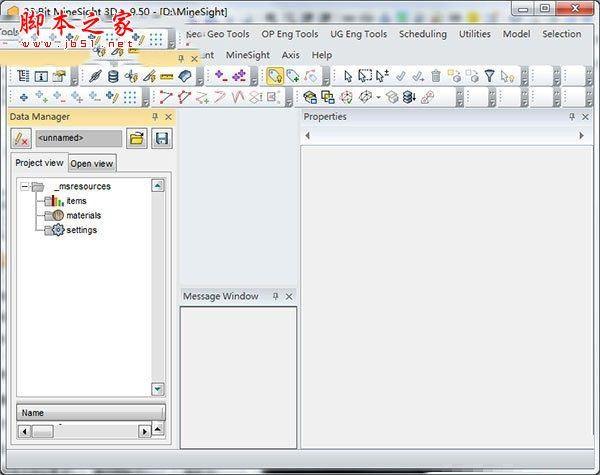Switch to the Open view tab

[x=92, y=163]
